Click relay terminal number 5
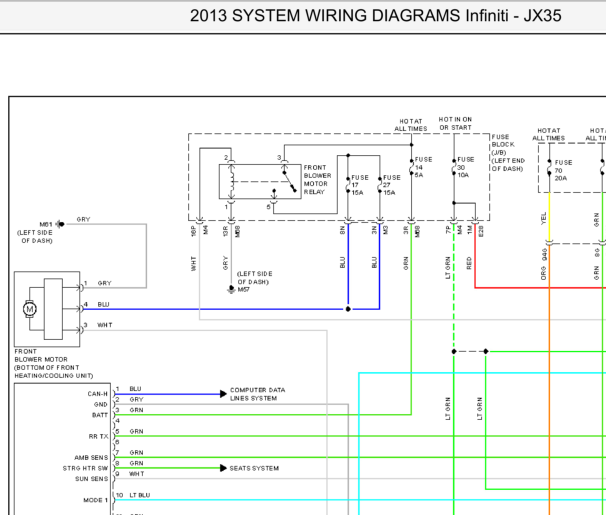606x515 pixels. point(268,207)
